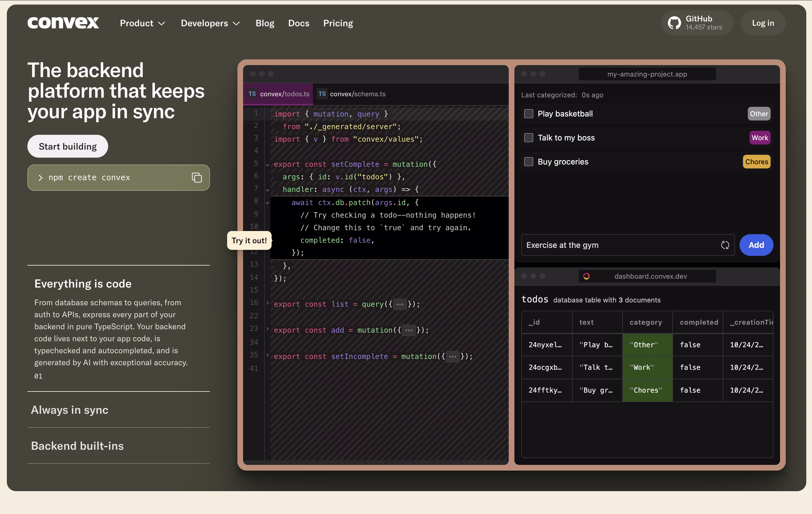Viewport: 812px width, 514px height.
Task: Click the text column header
Action: pyautogui.click(x=597, y=322)
